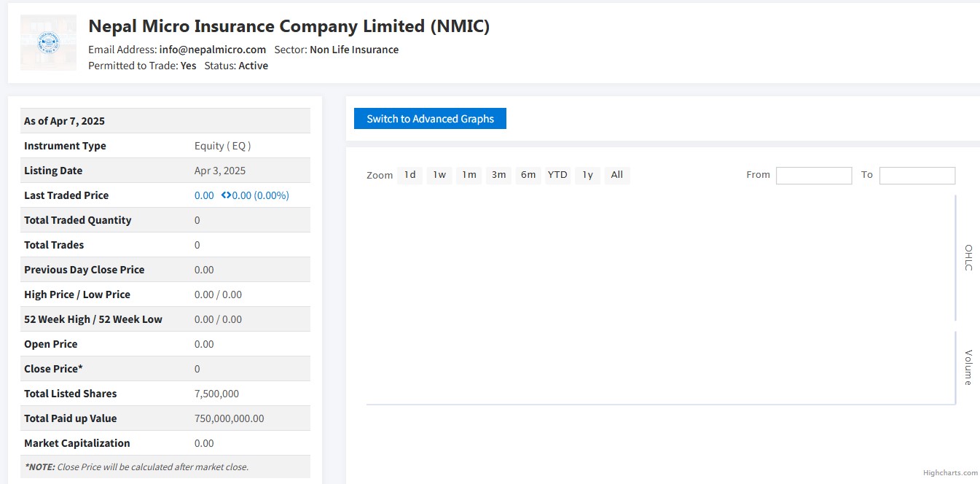Viewport: 980px width, 484px height.
Task: Click the price change arrows icon
Action: click(x=226, y=195)
